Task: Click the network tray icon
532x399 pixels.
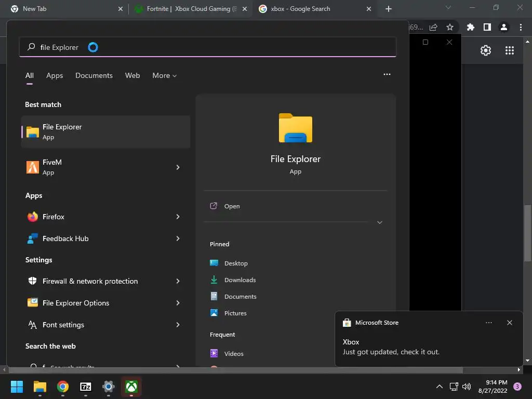Action: tap(454, 387)
